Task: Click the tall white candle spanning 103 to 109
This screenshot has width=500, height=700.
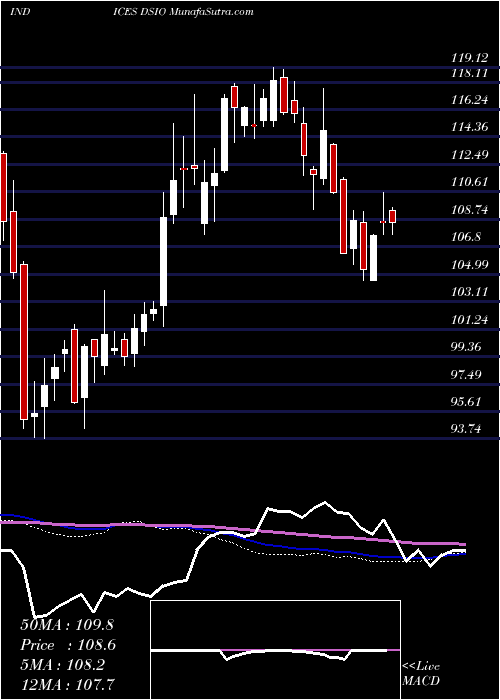Action: [x=163, y=262]
